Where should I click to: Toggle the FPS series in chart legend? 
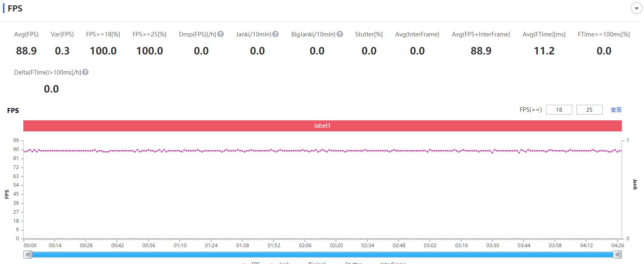click(255, 263)
